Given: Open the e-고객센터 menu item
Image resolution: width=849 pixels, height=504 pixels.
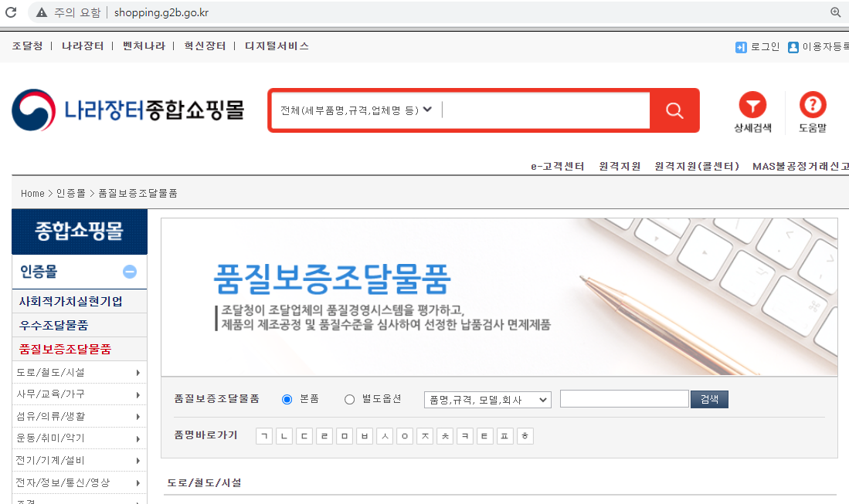Looking at the screenshot, I should (x=558, y=166).
